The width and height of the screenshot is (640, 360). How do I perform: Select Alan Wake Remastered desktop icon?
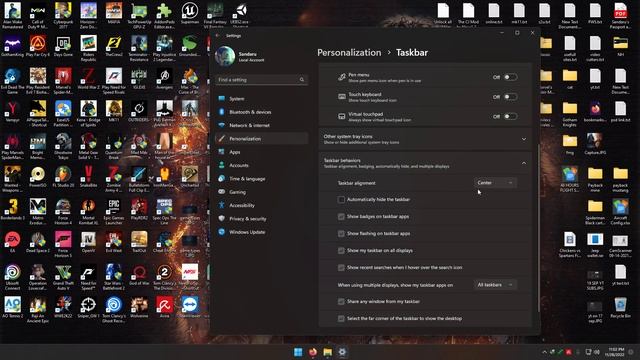coord(12,16)
